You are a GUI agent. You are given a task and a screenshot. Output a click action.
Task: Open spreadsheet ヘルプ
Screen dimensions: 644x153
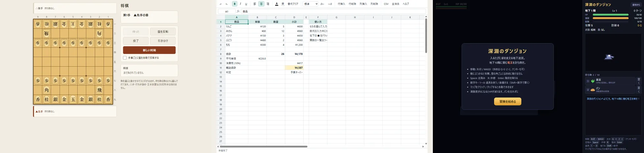pyautogui.click(x=406, y=4)
